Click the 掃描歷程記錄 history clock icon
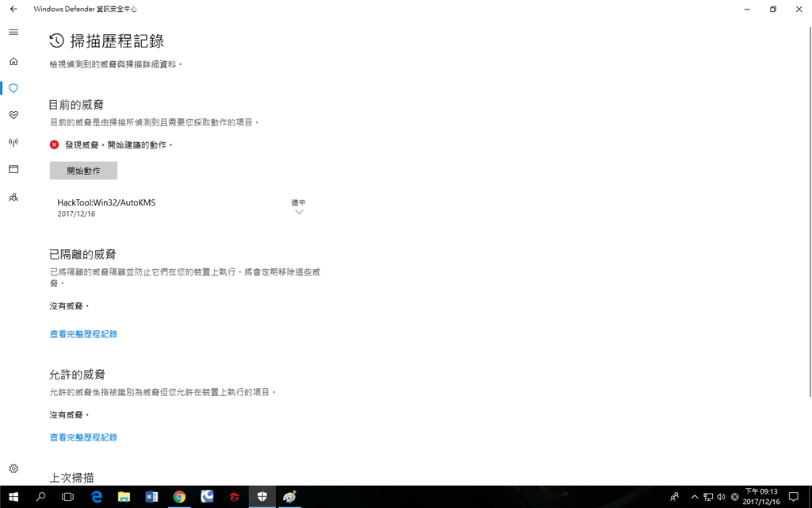This screenshot has width=812, height=508. (x=56, y=40)
